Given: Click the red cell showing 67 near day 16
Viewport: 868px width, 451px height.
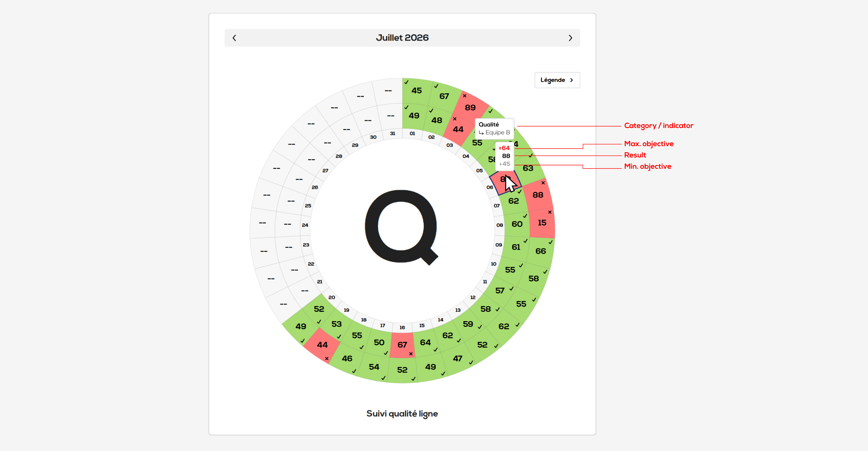Looking at the screenshot, I should pyautogui.click(x=402, y=345).
